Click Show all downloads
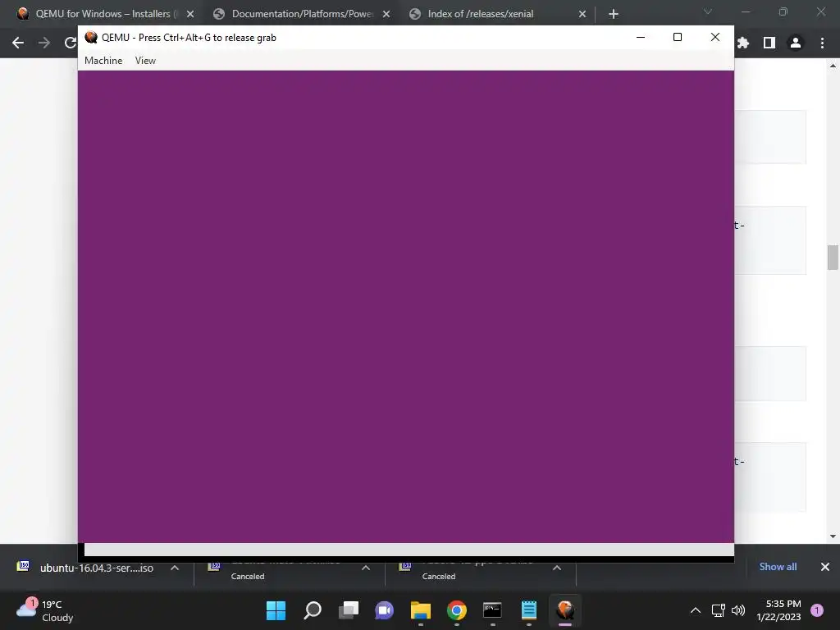Viewport: 840px width, 630px height. (778, 567)
